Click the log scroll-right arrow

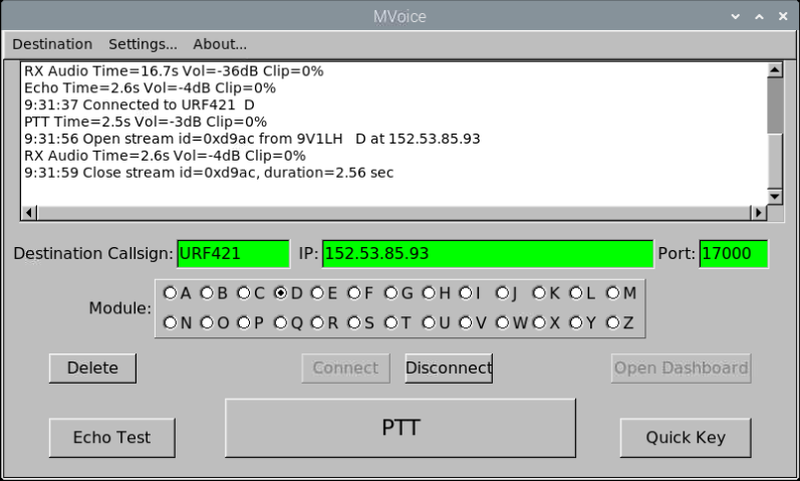coord(759,213)
